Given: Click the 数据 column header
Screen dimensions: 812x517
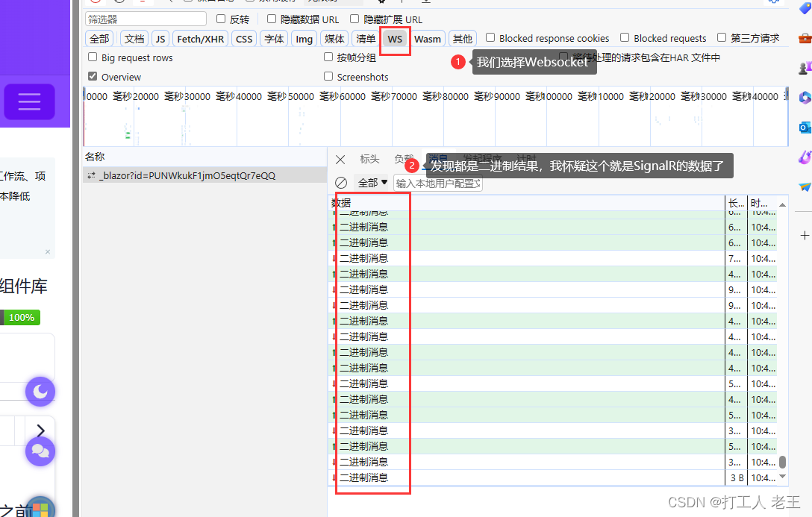Looking at the screenshot, I should pyautogui.click(x=527, y=202).
